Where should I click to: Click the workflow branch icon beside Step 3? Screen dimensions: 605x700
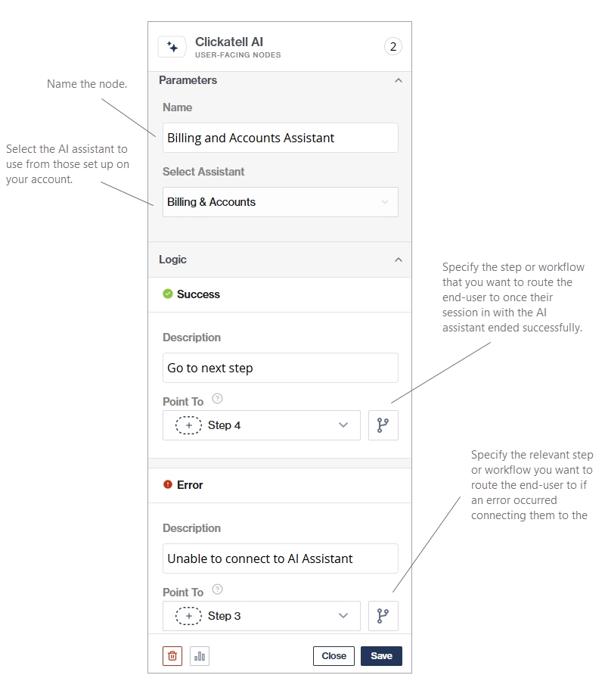point(383,616)
